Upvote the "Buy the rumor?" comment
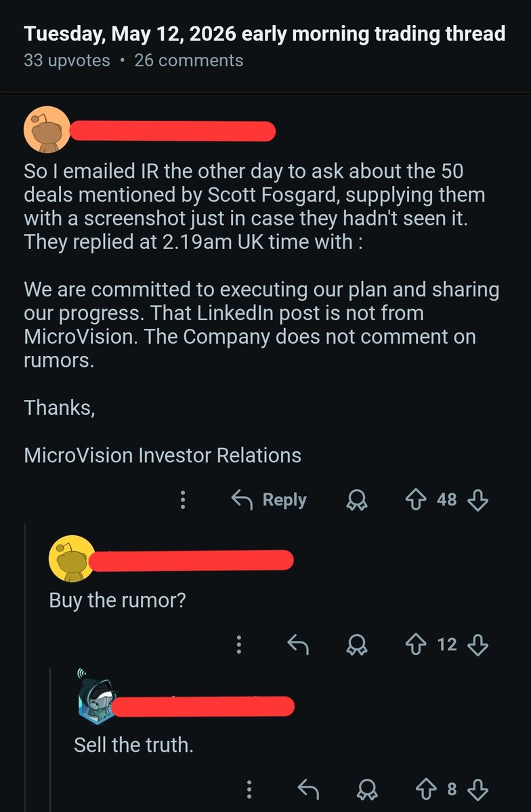This screenshot has height=812, width=531. click(415, 645)
